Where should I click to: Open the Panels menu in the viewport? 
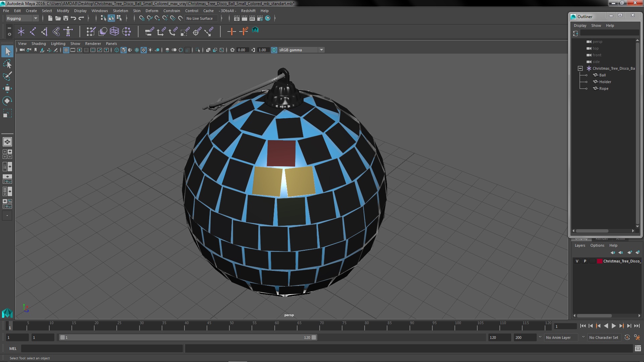click(x=111, y=44)
